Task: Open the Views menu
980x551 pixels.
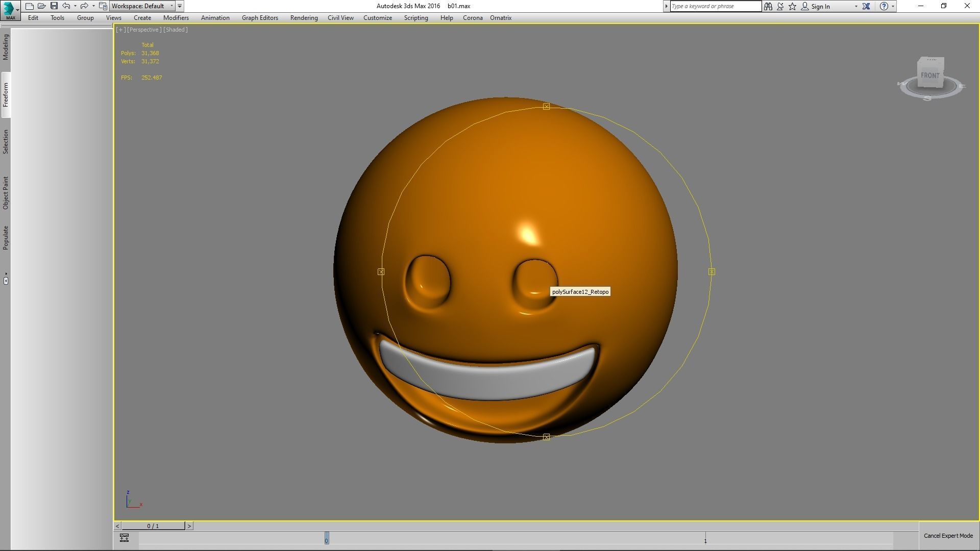Action: pos(113,18)
